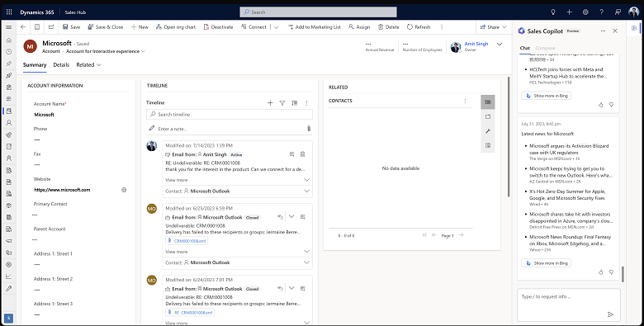Screen dimensions: 644x326
Task: Open the command bar overflow menu
Action: click(442, 27)
